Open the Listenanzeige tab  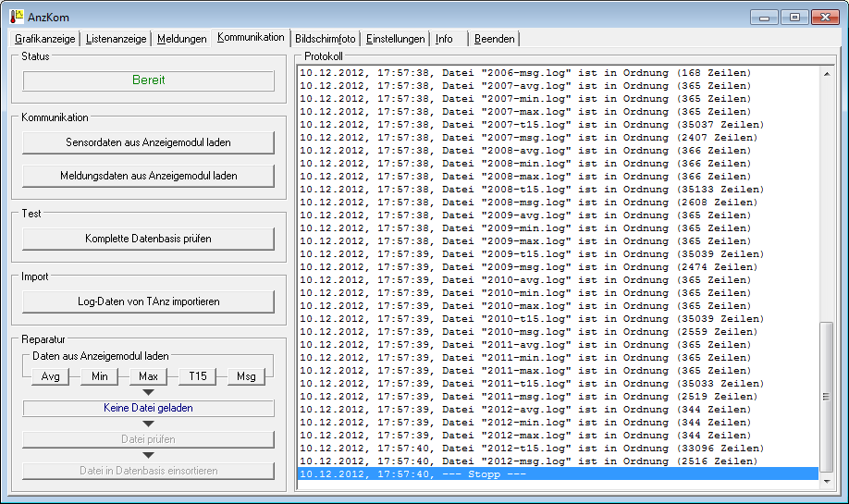tap(116, 39)
